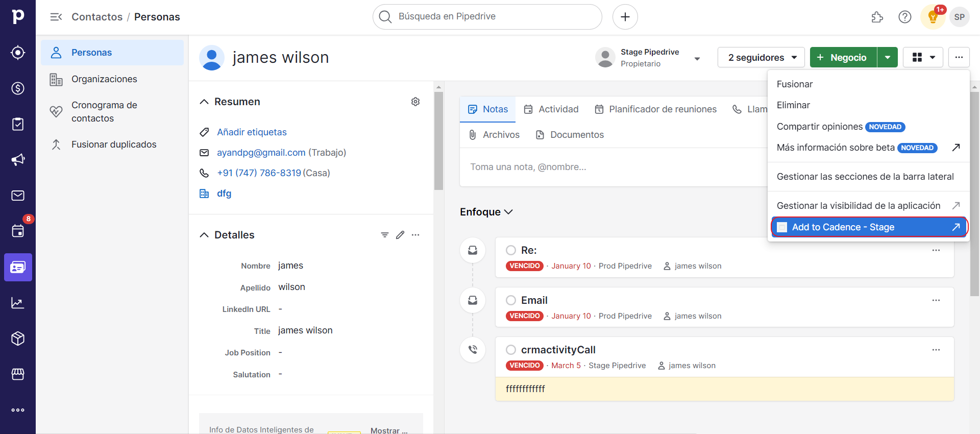Screen dimensions: 980x434
Task: Open Detalles more options ellipsis
Action: pos(415,235)
